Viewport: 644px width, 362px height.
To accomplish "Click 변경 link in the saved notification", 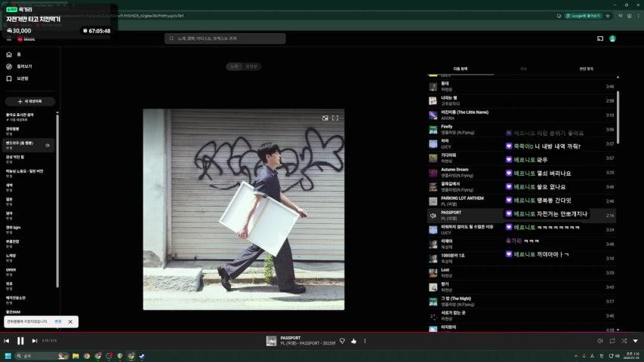I will (x=58, y=321).
